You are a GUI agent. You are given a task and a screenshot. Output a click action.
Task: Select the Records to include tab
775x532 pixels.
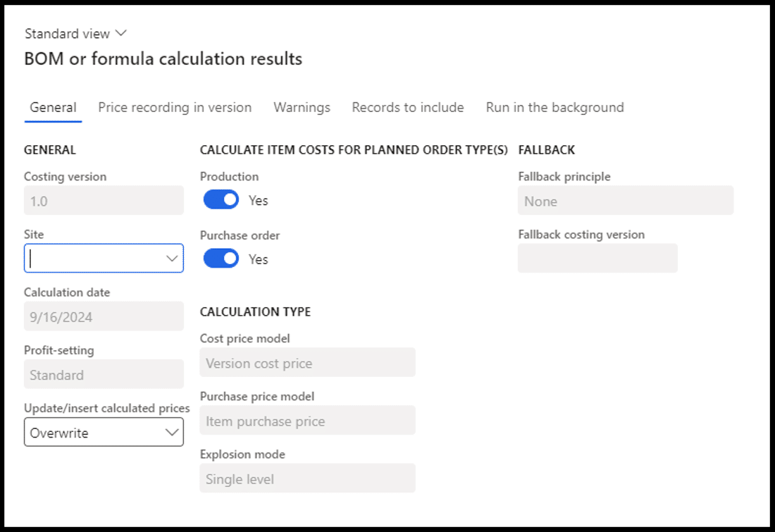[x=408, y=108]
